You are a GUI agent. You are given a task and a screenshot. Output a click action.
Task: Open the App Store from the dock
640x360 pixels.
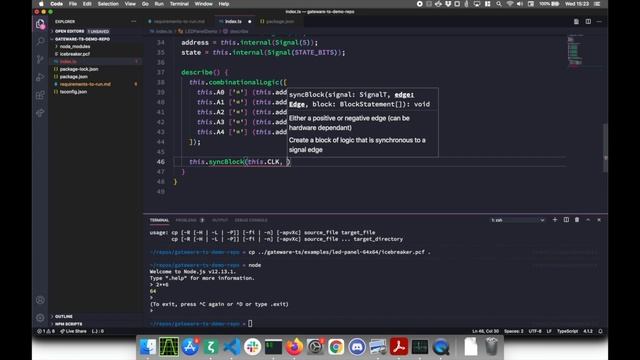(190, 347)
